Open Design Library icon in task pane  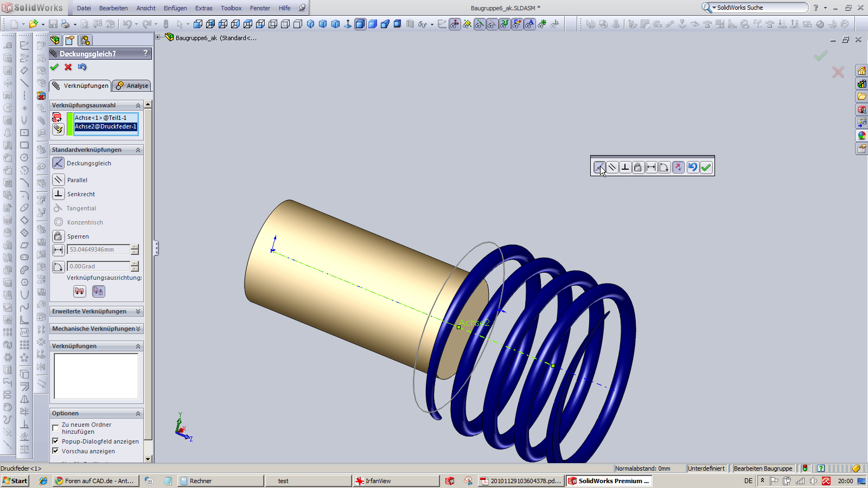861,84
